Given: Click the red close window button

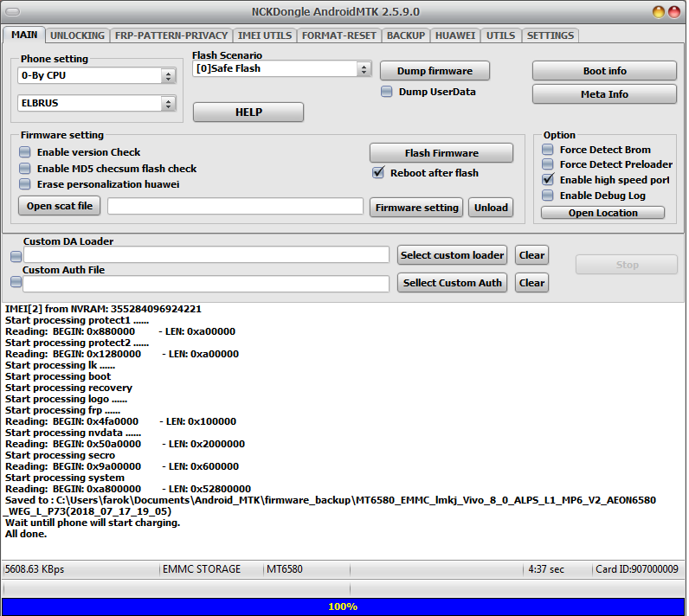Looking at the screenshot, I should pos(674,12).
